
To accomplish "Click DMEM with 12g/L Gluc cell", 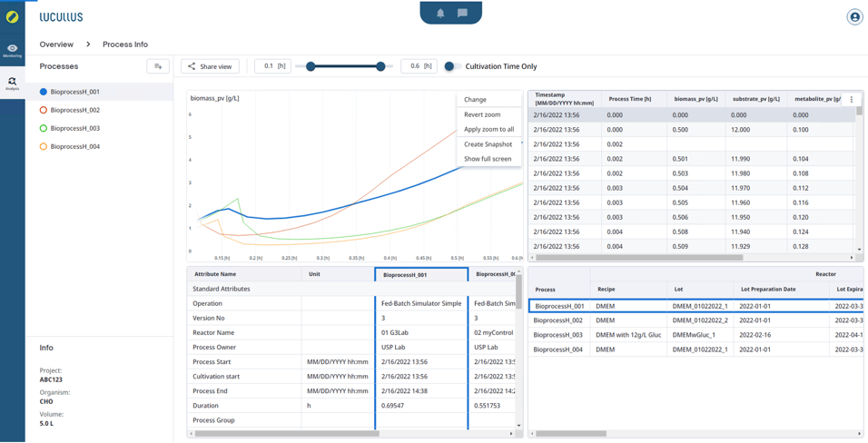I will (628, 335).
